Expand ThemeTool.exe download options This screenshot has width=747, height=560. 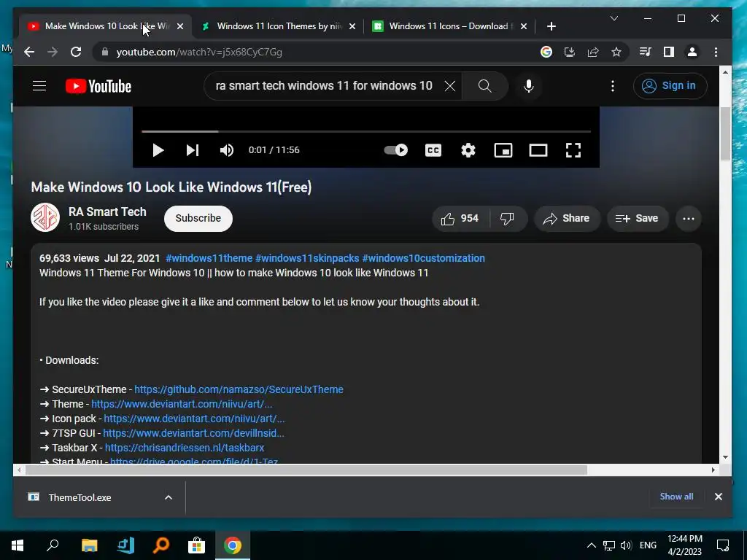169,497
